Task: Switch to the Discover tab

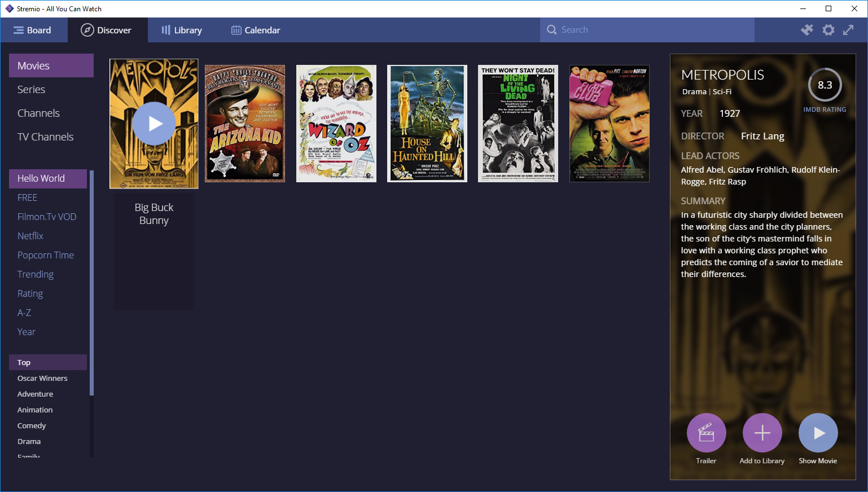Action: pyautogui.click(x=107, y=30)
